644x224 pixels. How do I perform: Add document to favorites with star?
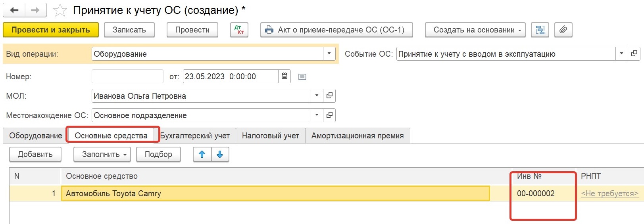(60, 10)
